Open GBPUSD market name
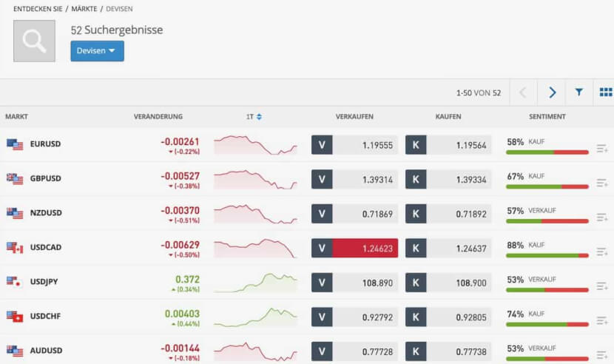 coord(45,178)
